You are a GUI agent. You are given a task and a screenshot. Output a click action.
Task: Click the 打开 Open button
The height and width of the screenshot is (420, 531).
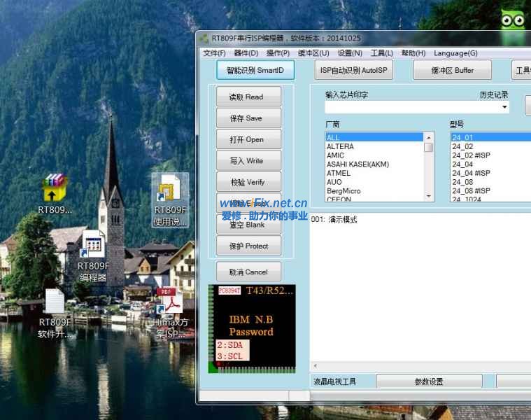(x=248, y=139)
